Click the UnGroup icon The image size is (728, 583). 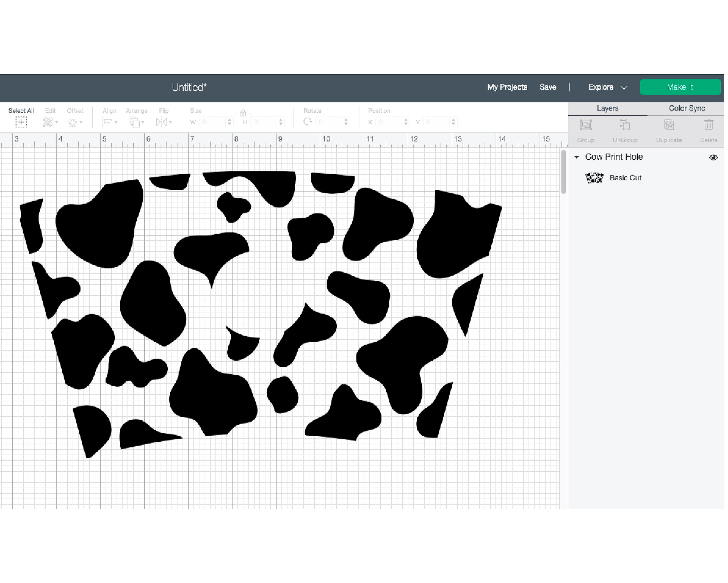[x=625, y=124]
